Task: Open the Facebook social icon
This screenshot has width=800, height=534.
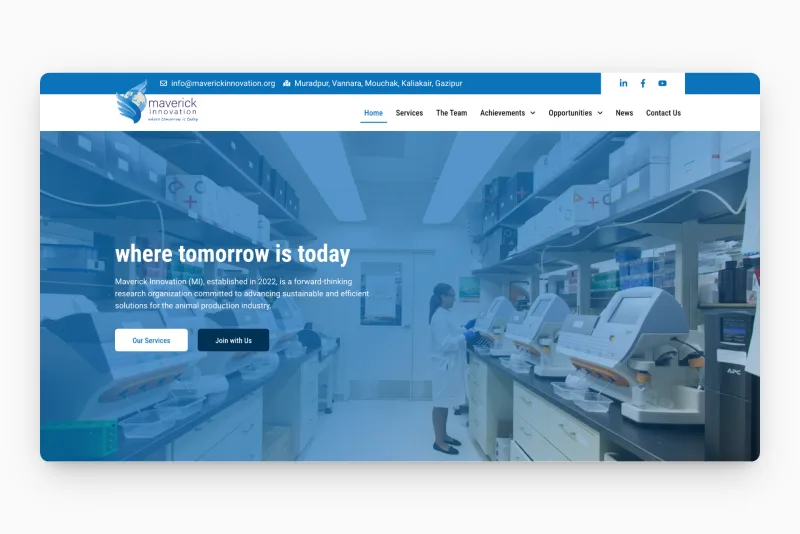Action: tap(643, 83)
